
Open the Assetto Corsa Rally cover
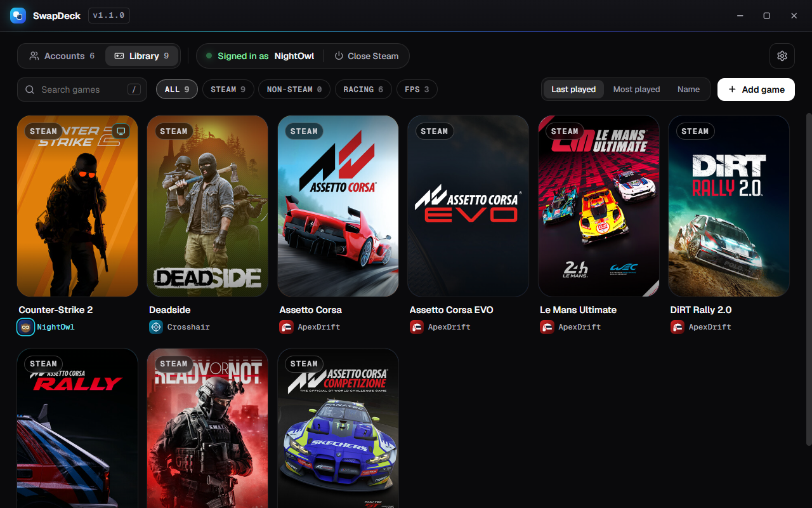click(x=77, y=428)
